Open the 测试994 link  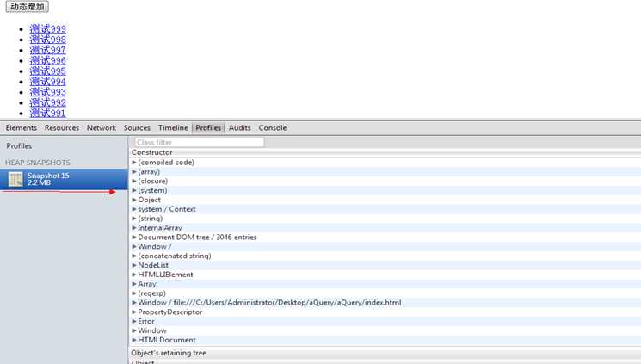pos(48,82)
